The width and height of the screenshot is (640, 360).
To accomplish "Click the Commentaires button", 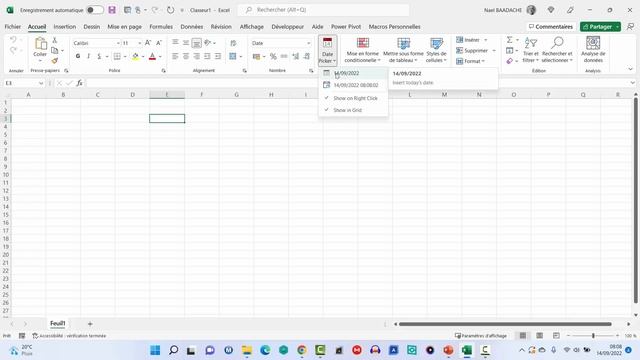I will 551,27.
